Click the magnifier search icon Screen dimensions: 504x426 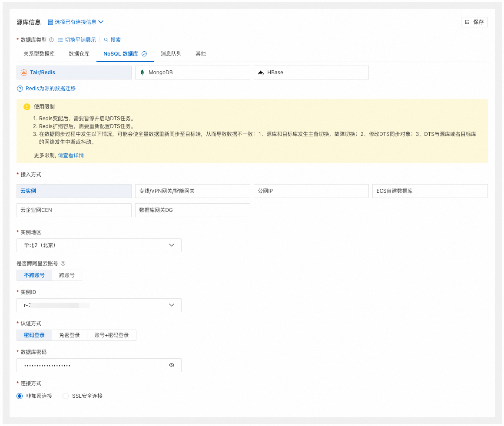coord(106,40)
